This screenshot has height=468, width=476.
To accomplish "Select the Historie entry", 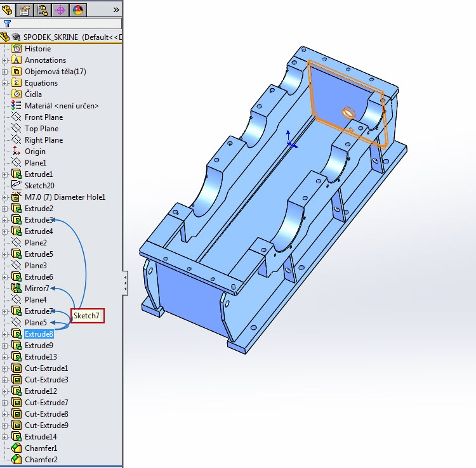I will [x=37, y=49].
